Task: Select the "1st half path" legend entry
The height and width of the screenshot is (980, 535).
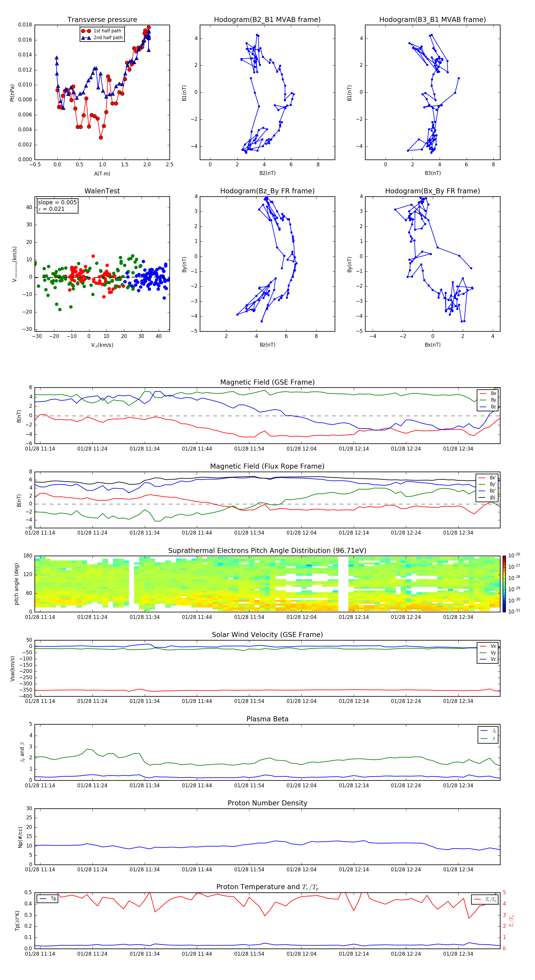Action: tap(102, 31)
